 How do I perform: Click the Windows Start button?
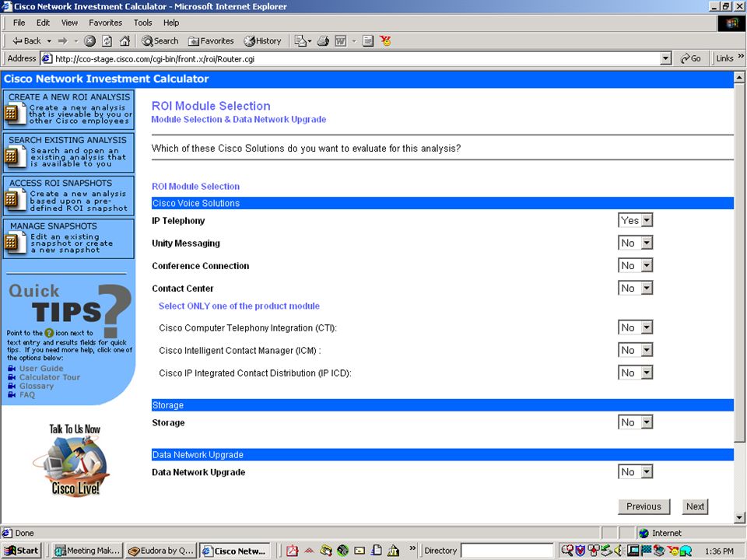[21, 551]
